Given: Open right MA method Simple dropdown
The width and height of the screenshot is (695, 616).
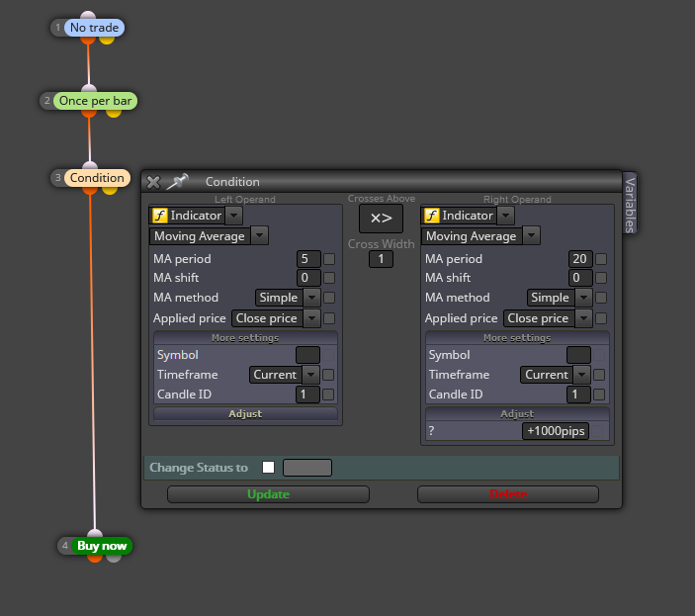Looking at the screenshot, I should pyautogui.click(x=583, y=298).
